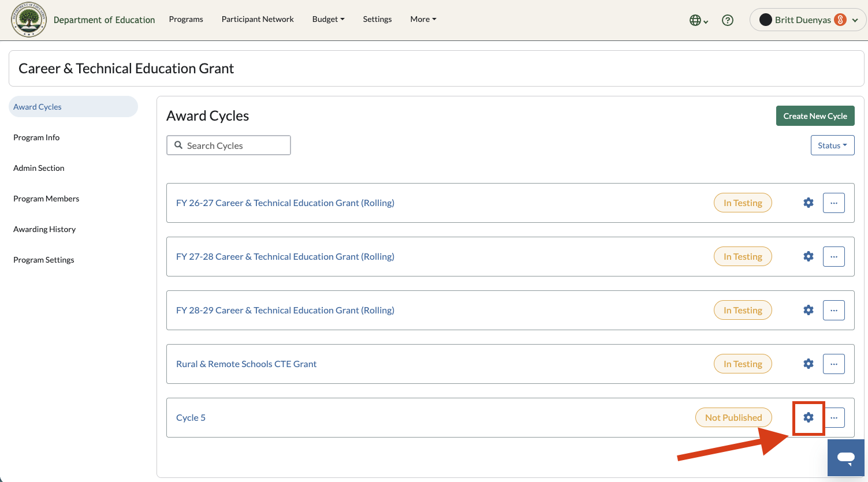Viewport: 868px width, 482px height.
Task: Click the Career & Technical Education Grant title
Action: click(126, 69)
